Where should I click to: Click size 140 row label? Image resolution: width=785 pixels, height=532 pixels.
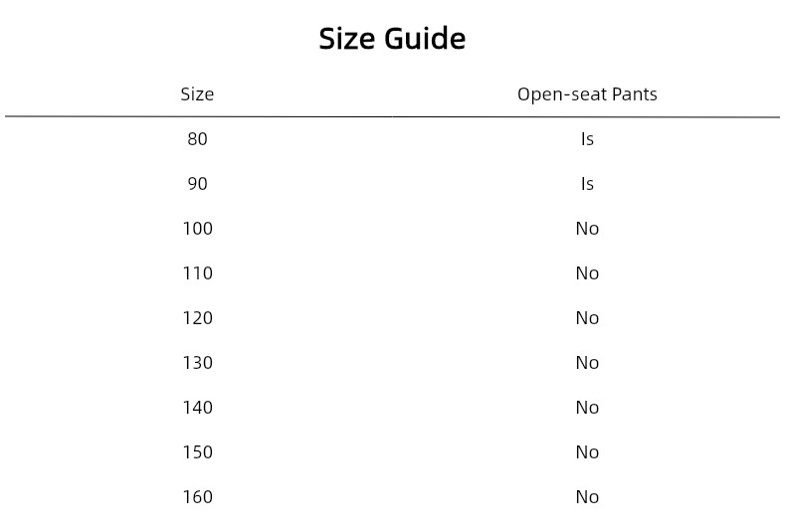point(197,408)
